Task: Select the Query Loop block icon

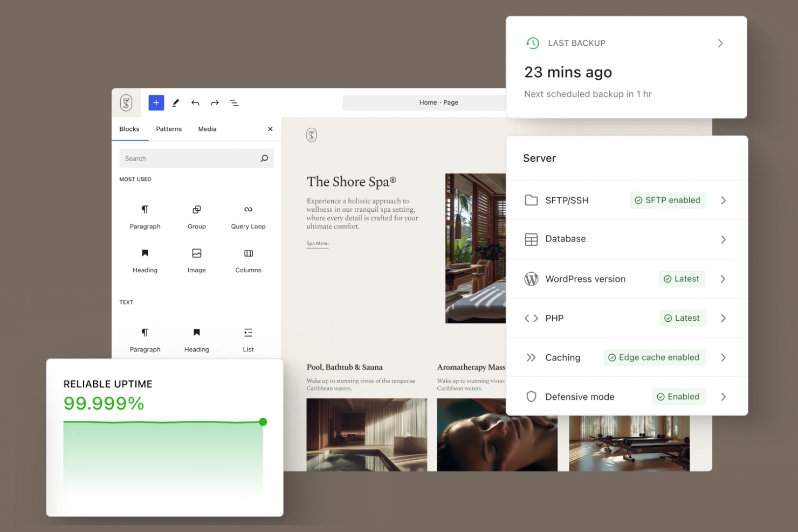Action: pos(248,215)
